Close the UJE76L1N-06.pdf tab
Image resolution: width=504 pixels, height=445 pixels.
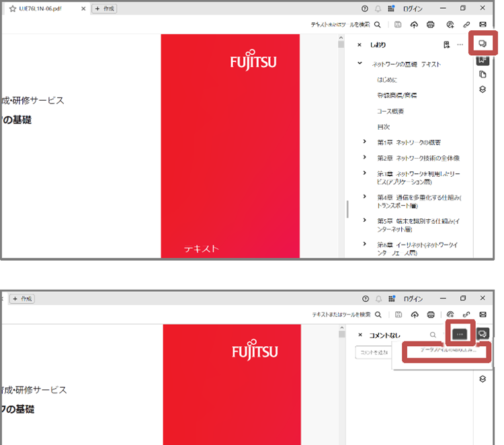click(83, 9)
